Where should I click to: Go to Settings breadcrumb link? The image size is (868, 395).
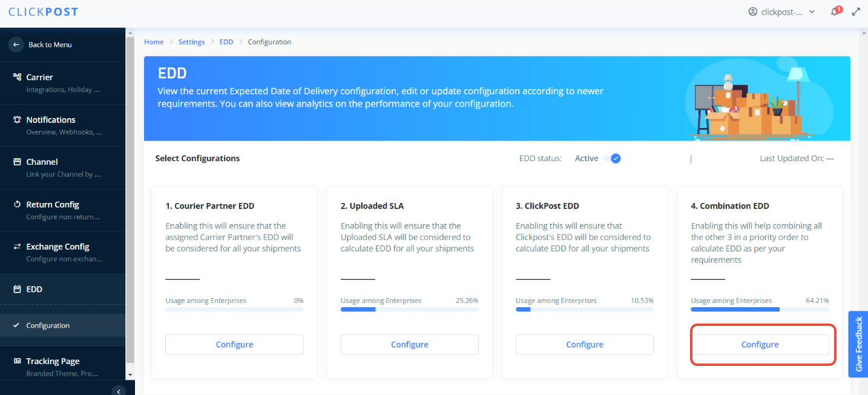[191, 42]
